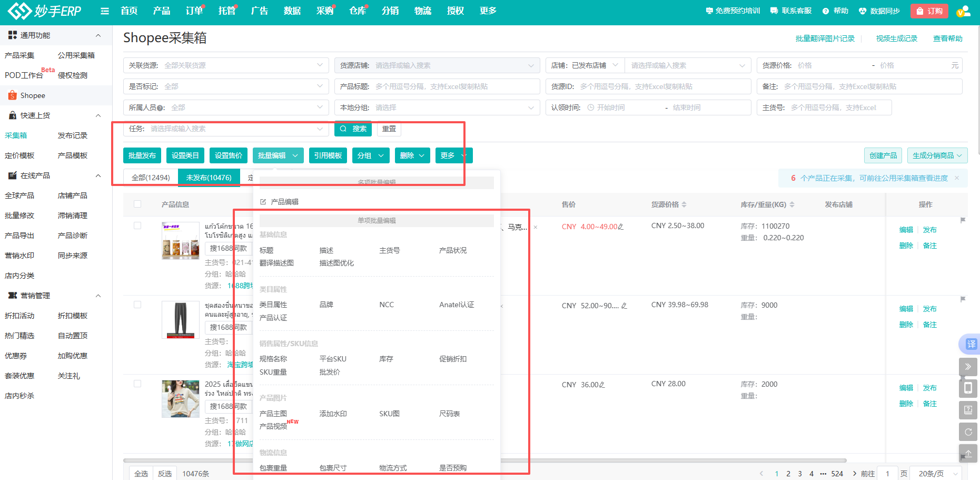
Task: Click the refresh floating icon
Action: pos(968,432)
